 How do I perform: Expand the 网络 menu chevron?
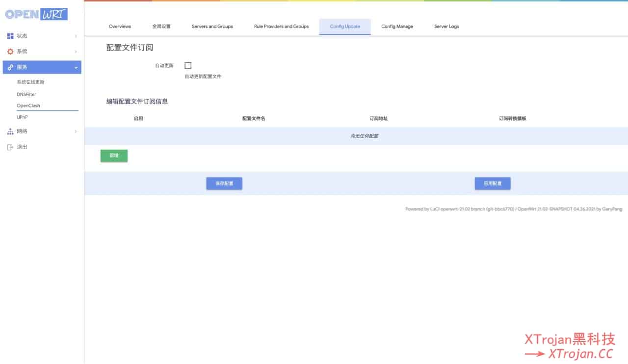coord(76,131)
